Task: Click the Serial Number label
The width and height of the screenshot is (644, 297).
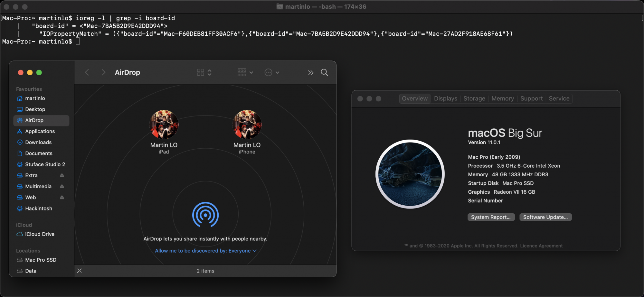Action: tap(485, 201)
